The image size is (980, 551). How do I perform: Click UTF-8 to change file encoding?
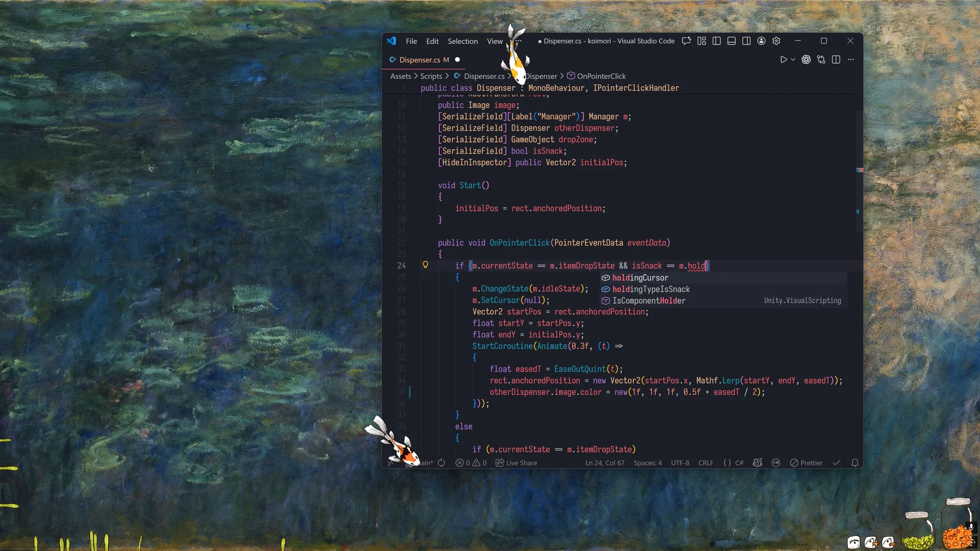pyautogui.click(x=680, y=463)
